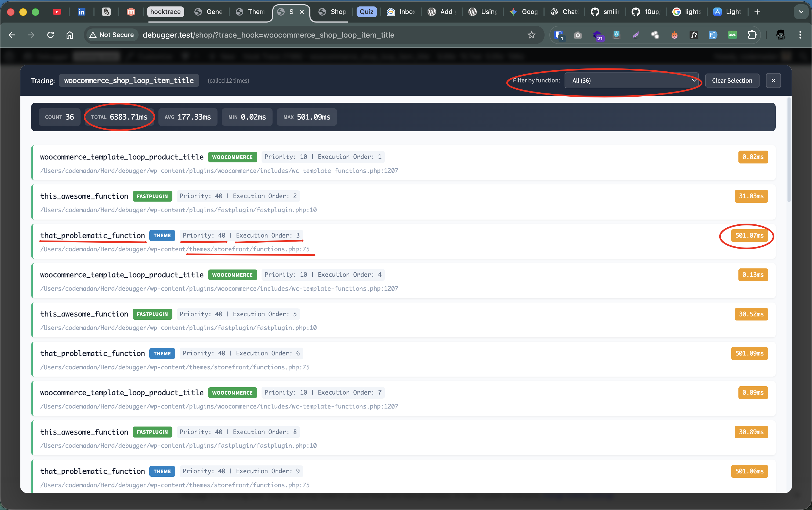812x510 pixels.
Task: Open the browser home page
Action: click(x=70, y=35)
